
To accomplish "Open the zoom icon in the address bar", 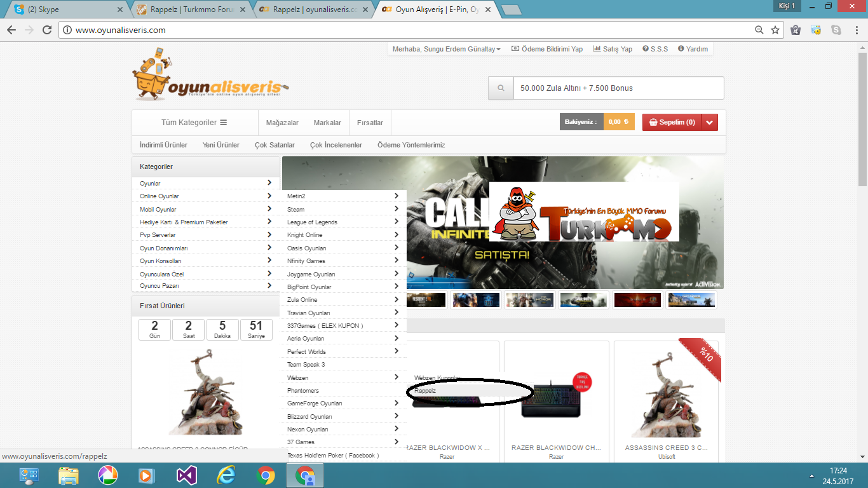I will pyautogui.click(x=759, y=30).
